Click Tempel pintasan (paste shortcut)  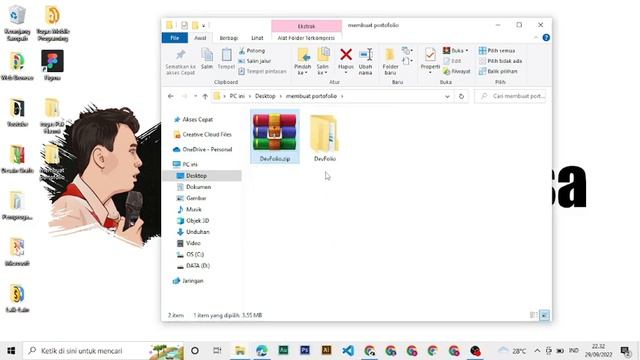262,71
